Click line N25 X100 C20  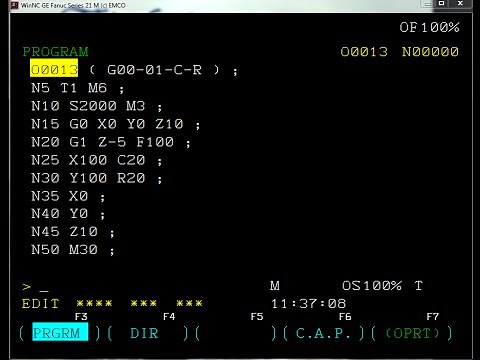coord(97,160)
